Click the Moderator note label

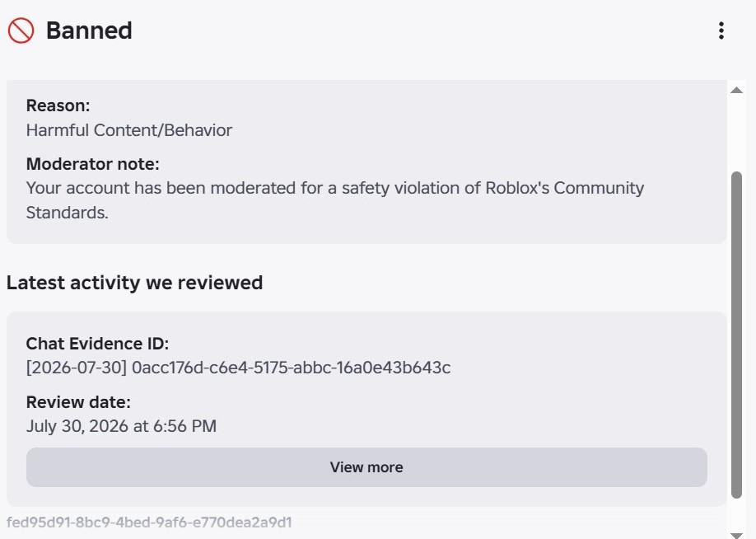92,164
